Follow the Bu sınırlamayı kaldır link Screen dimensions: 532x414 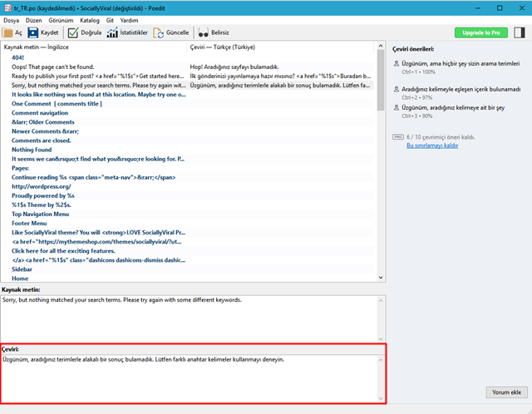(x=432, y=145)
